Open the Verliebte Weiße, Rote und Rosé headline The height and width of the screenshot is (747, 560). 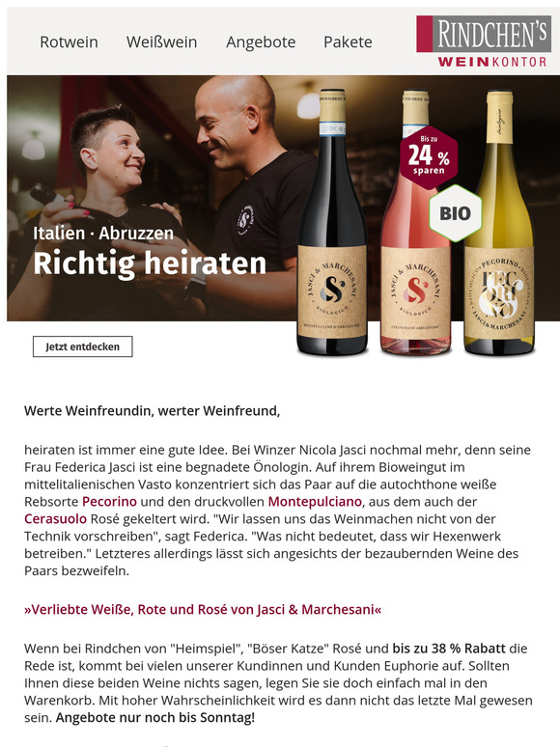[x=203, y=610]
